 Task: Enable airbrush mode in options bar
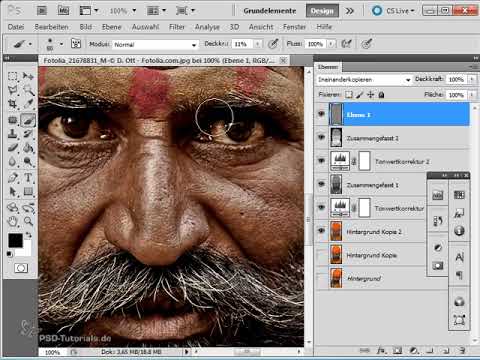tap(346, 44)
